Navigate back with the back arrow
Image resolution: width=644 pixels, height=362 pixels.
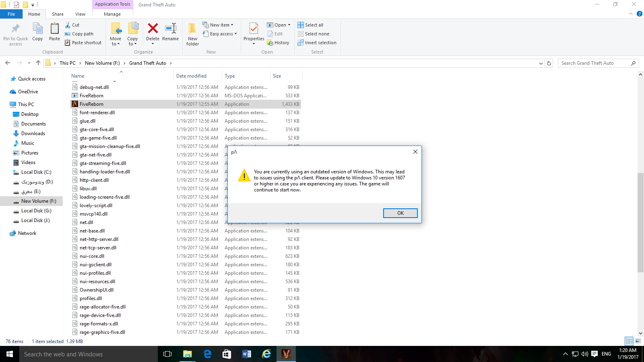click(x=8, y=63)
